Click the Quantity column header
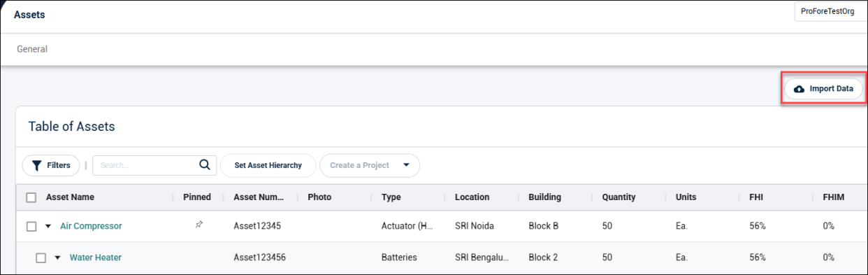The image size is (868, 275). point(619,197)
